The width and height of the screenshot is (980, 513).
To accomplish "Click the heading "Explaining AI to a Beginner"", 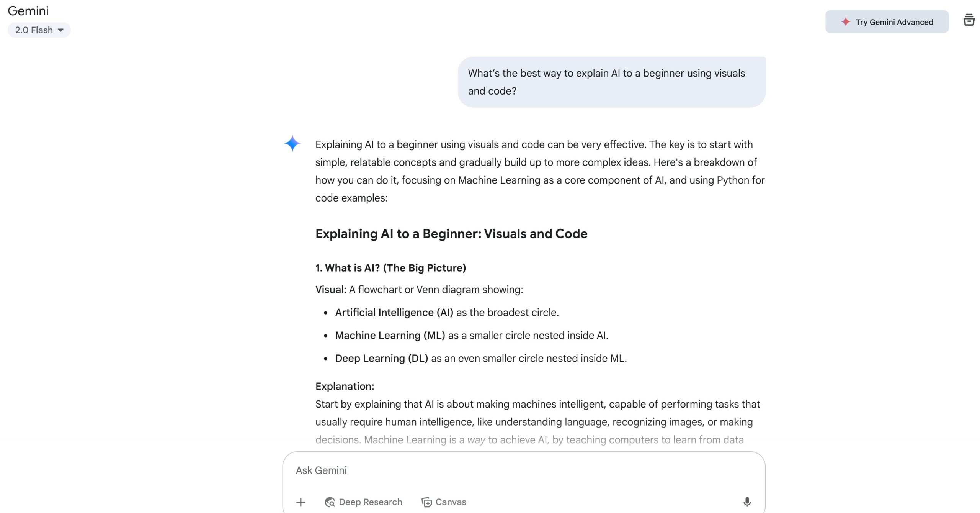I will tap(451, 234).
